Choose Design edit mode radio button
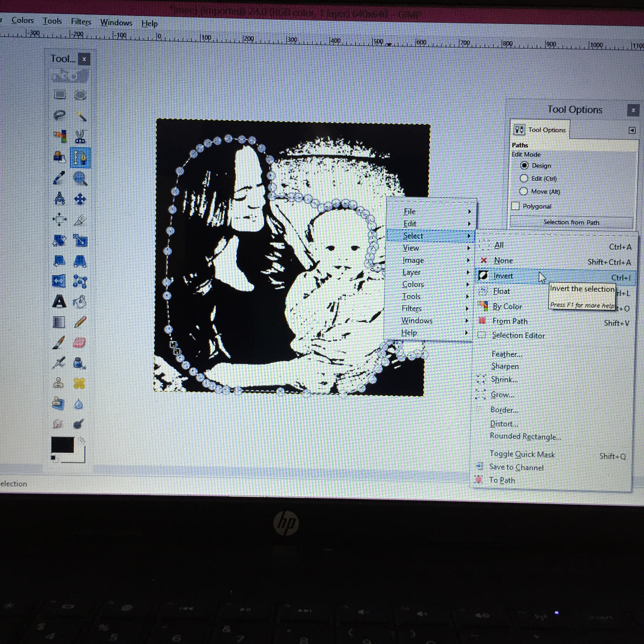Viewport: 644px width, 644px height. point(524,165)
